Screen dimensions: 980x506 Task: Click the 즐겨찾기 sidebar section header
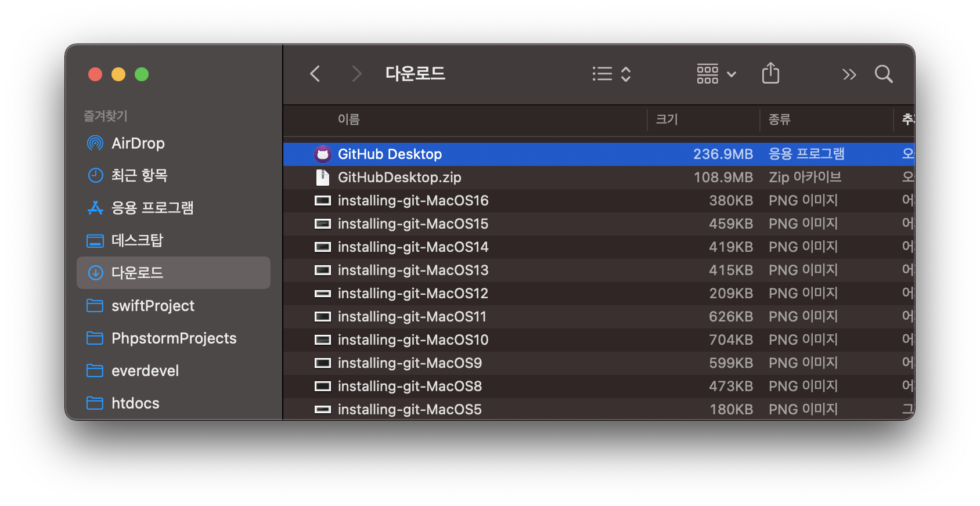click(106, 116)
